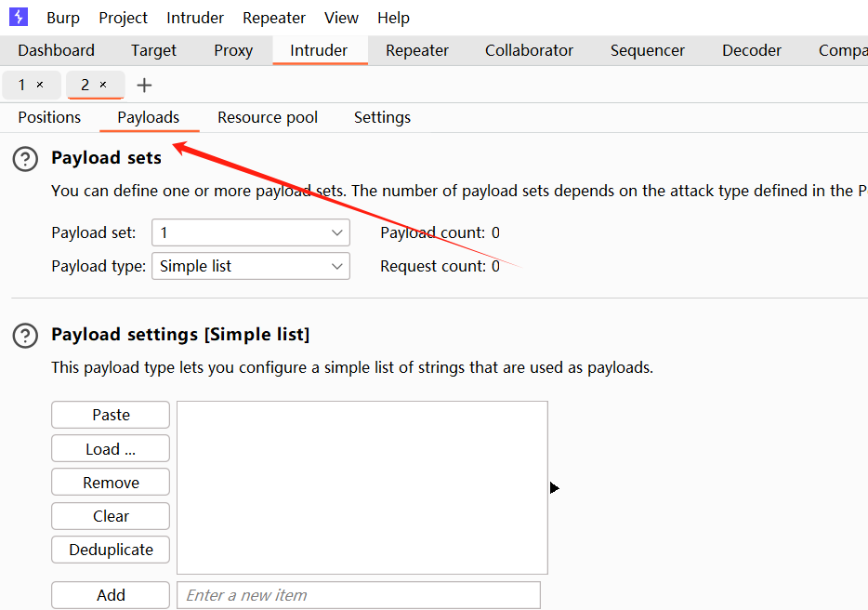The width and height of the screenshot is (868, 610).
Task: Click the Remove button
Action: tap(111, 483)
